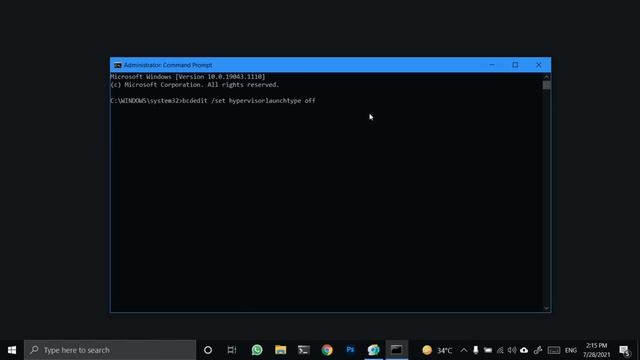The image size is (640, 360).
Task: Click the microphone tray icon
Action: click(x=476, y=350)
